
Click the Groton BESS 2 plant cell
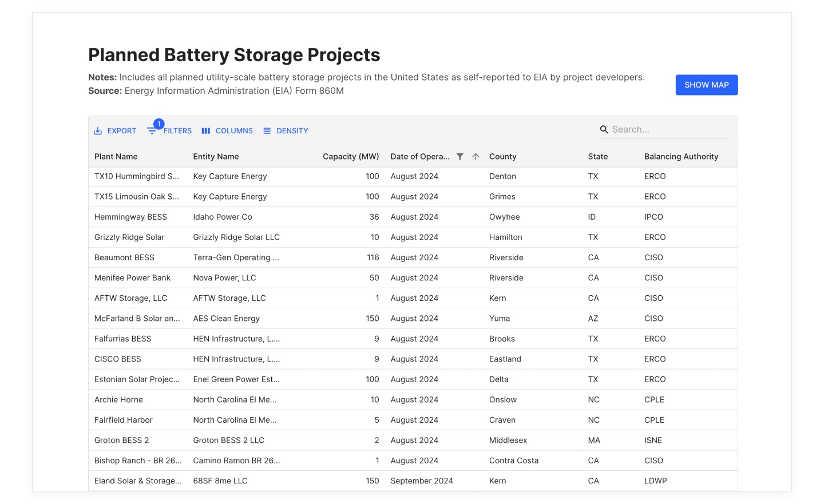click(x=121, y=440)
